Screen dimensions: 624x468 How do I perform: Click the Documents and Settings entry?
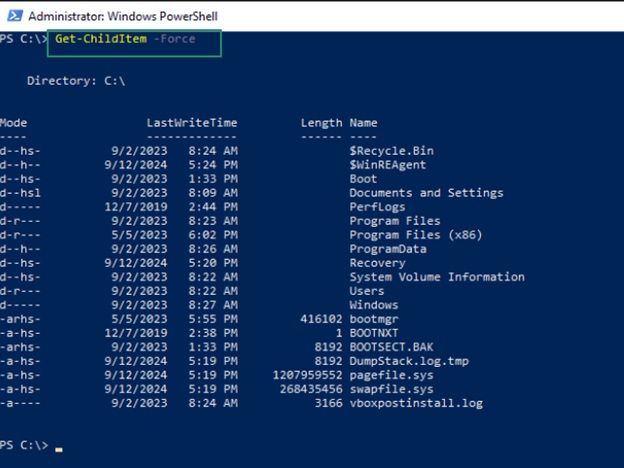(426, 193)
